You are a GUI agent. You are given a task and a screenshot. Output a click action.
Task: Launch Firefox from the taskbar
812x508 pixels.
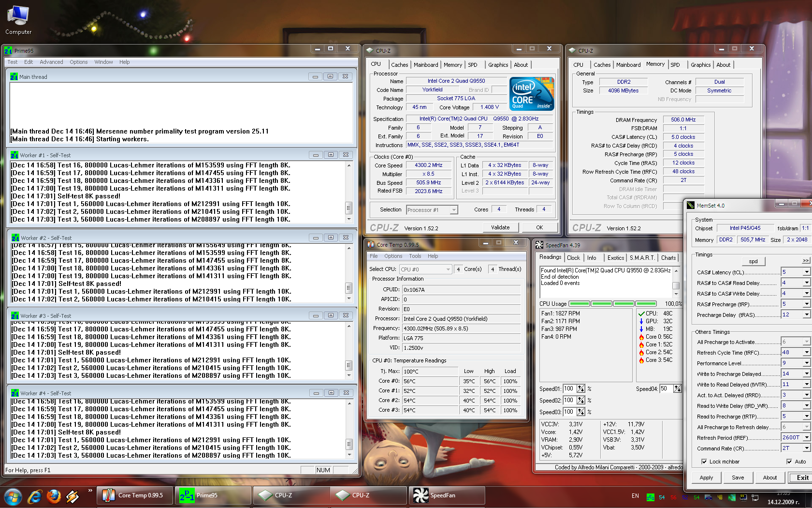[54, 496]
